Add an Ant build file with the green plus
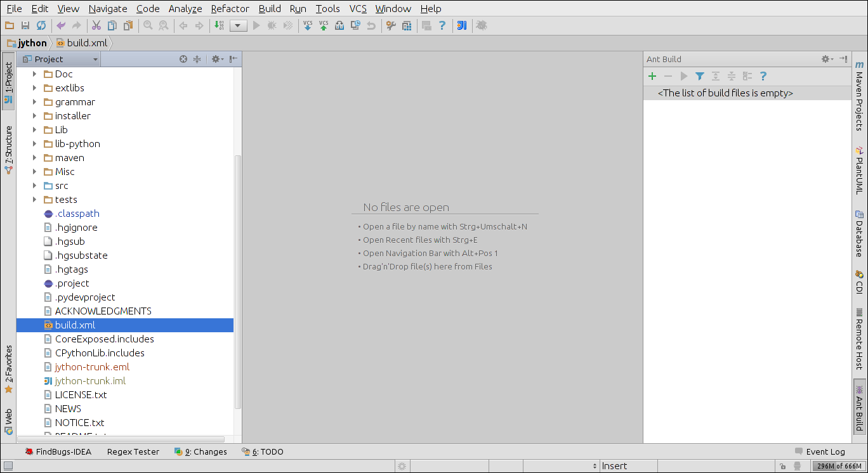Screen dimensions: 868x473 click(652, 76)
